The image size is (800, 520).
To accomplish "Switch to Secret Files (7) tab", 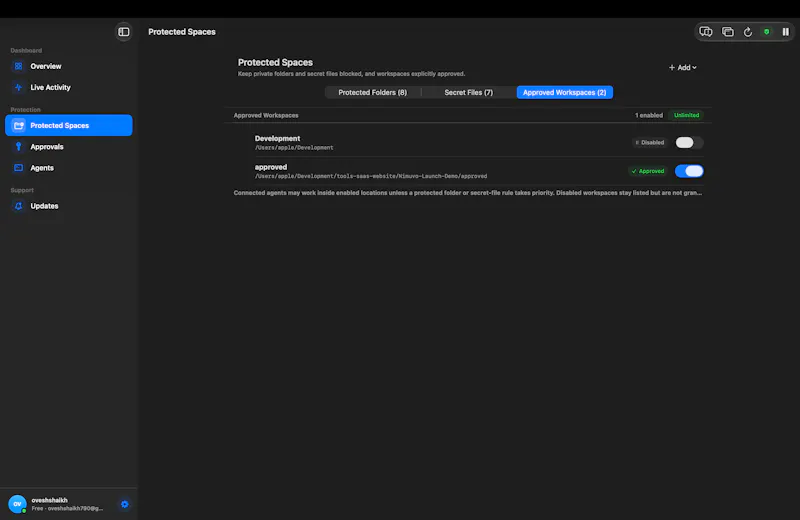I will [468, 92].
